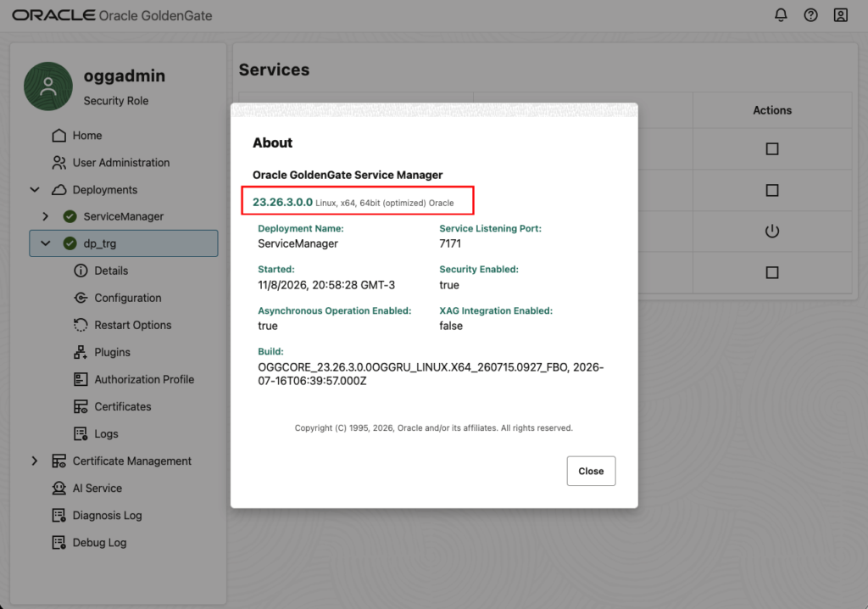Click the copyright notice text
868x609 pixels.
point(433,427)
